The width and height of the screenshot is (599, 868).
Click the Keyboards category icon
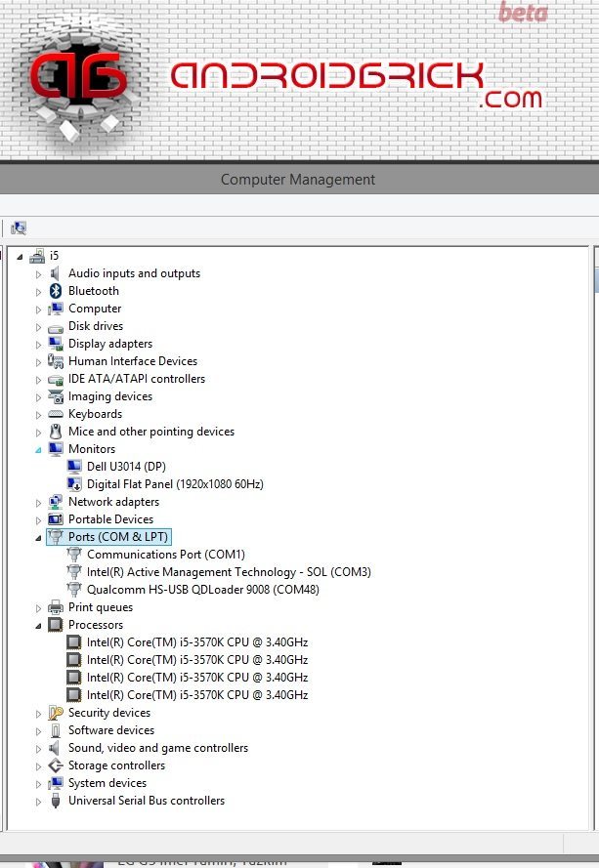[56, 414]
